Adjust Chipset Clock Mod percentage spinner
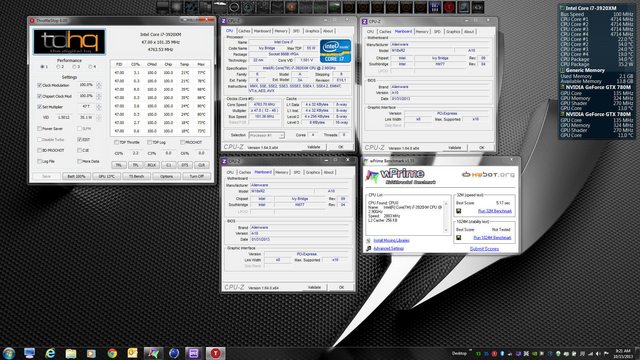 (98, 96)
